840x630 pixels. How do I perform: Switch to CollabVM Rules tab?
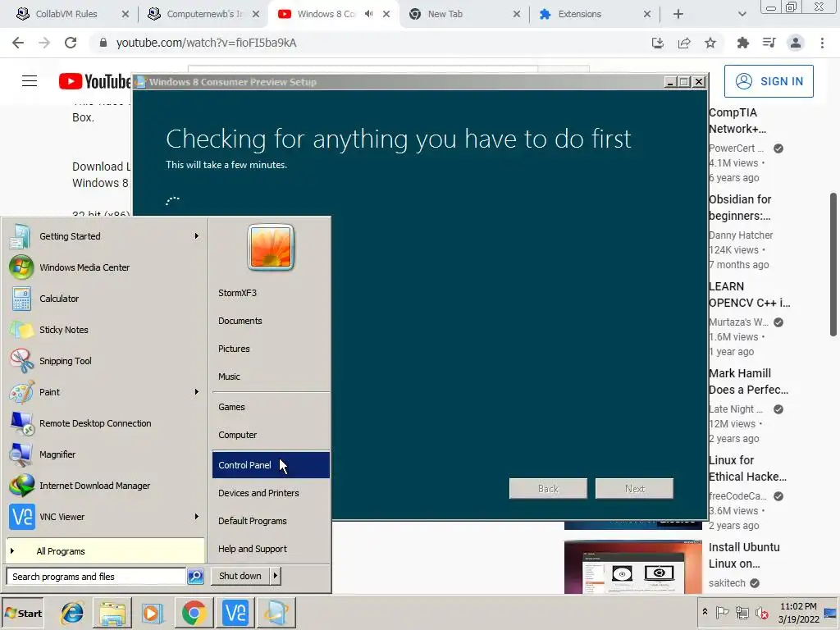click(x=67, y=14)
